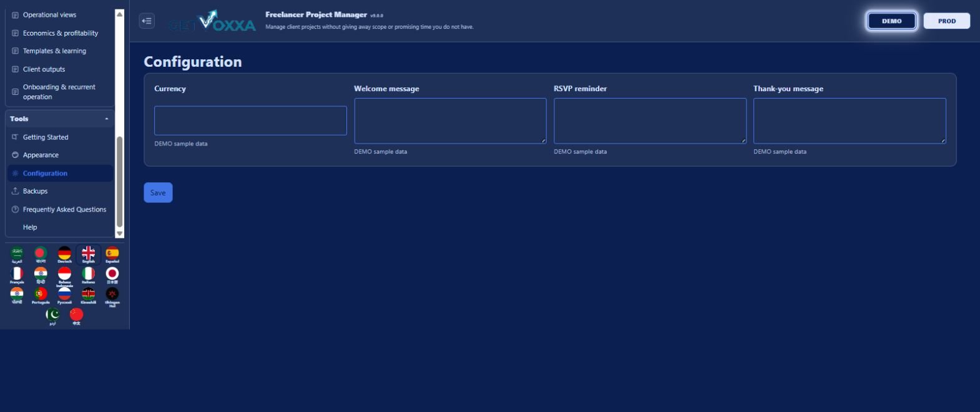The width and height of the screenshot is (980, 412).
Task: Switch language to Hindi flag
Action: (41, 275)
